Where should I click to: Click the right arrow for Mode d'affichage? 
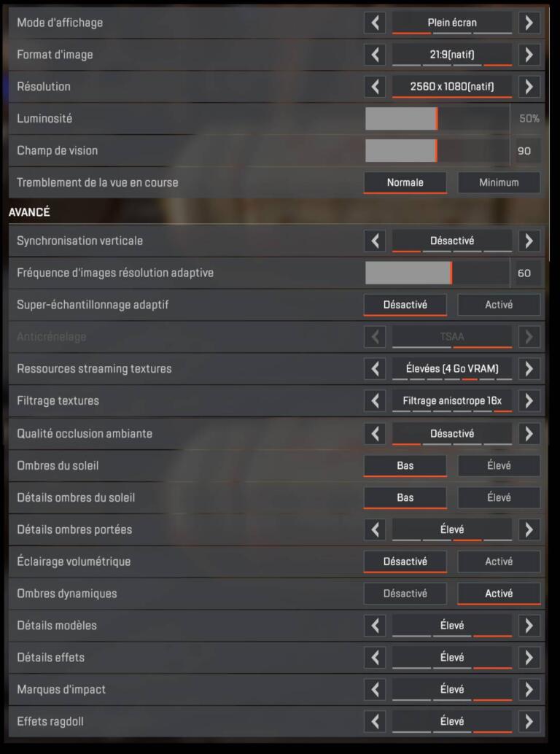[x=529, y=23]
